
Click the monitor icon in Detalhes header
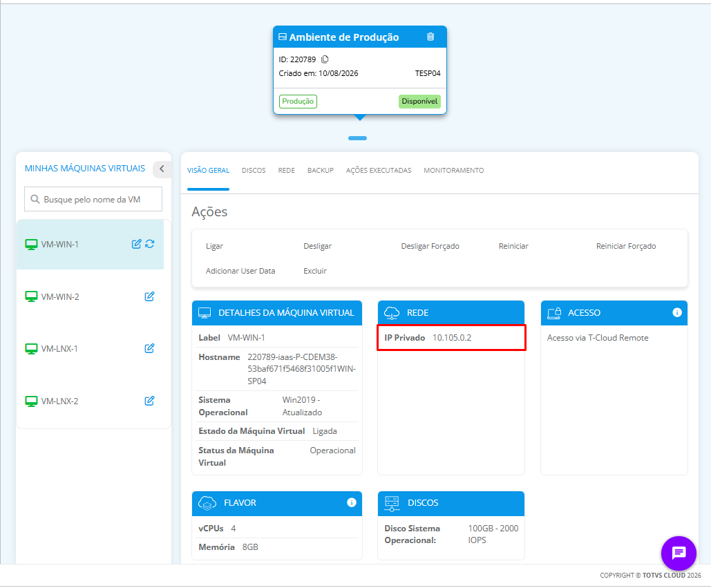click(205, 313)
